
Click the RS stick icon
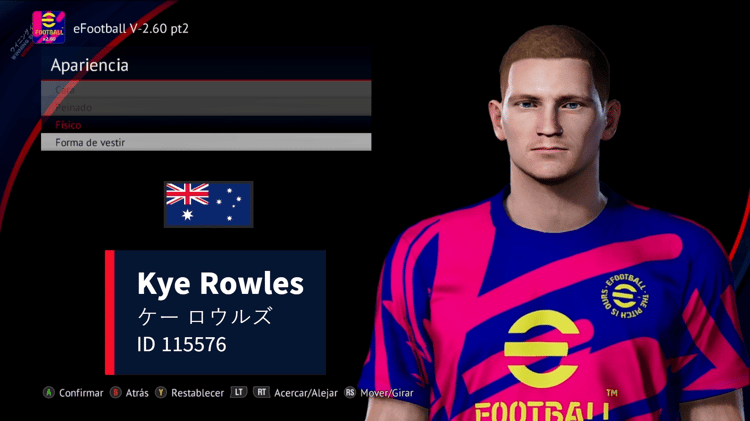[x=350, y=392]
